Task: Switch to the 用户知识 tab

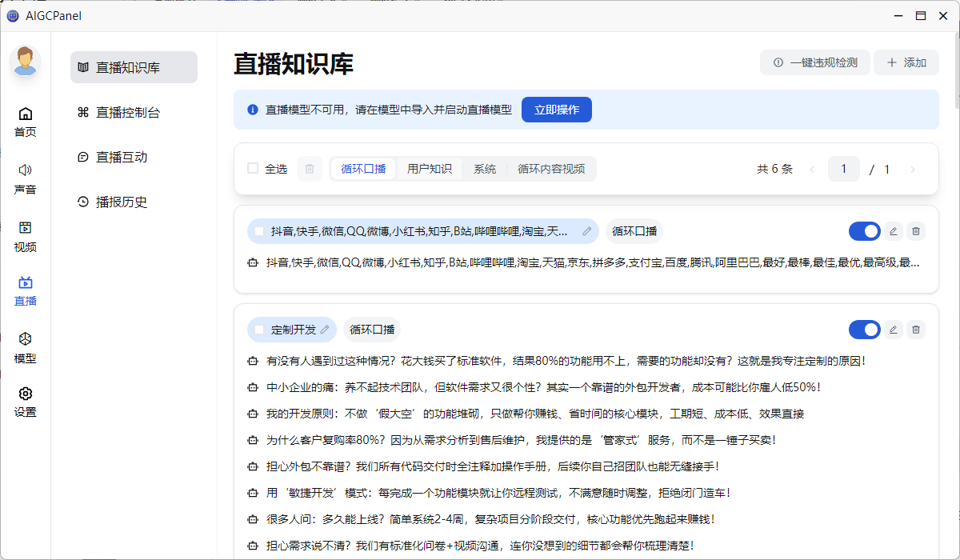Action: point(429,169)
